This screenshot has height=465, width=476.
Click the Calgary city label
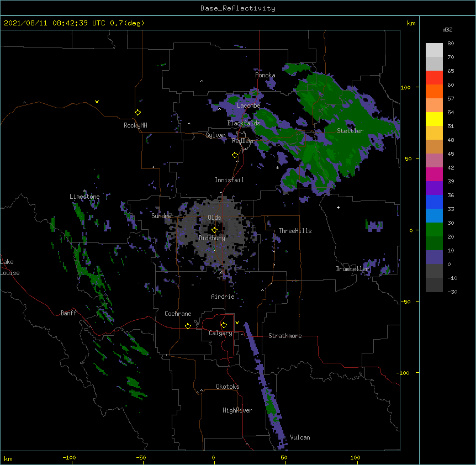[220, 333]
